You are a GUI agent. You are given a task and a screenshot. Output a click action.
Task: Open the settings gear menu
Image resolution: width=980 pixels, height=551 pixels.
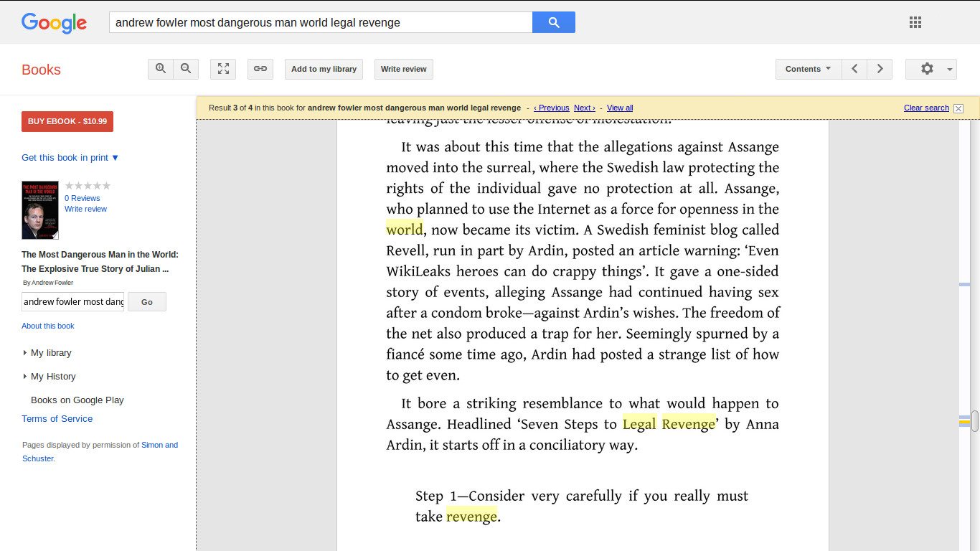931,69
